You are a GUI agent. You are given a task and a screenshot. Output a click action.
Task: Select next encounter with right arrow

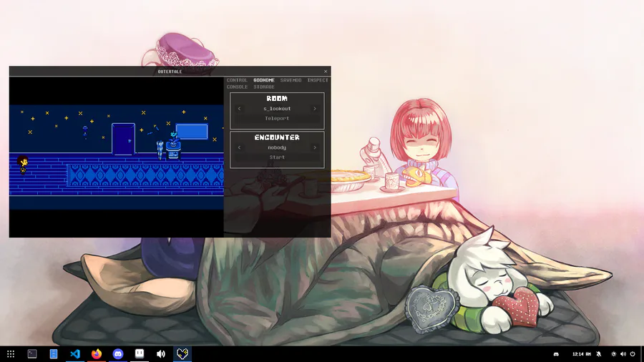point(315,147)
